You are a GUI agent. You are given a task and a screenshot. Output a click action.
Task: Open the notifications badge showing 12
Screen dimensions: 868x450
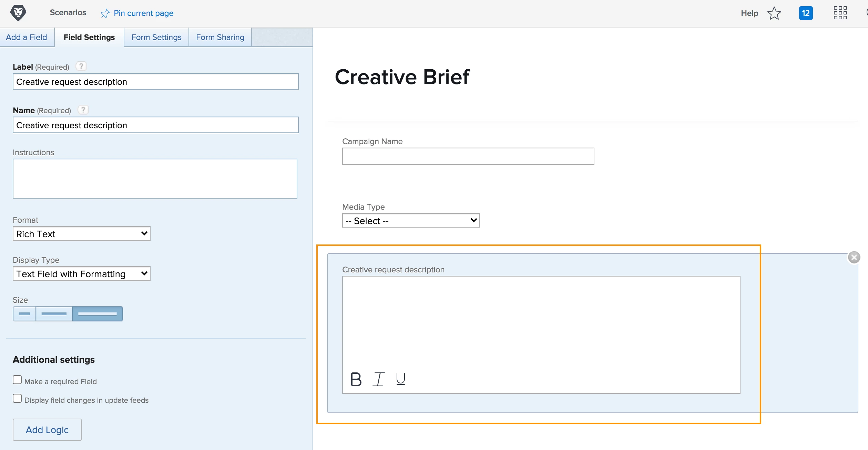806,13
